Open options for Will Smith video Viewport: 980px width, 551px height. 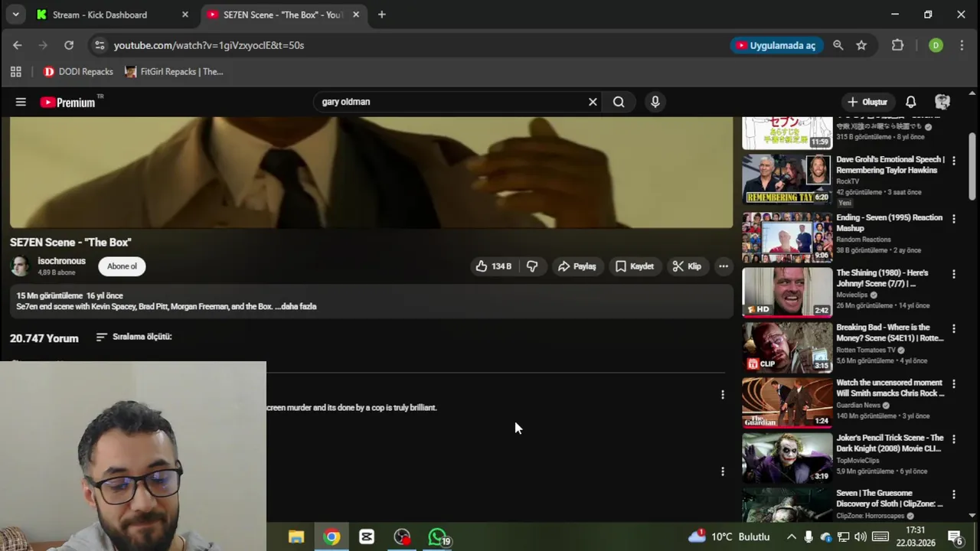tap(954, 384)
